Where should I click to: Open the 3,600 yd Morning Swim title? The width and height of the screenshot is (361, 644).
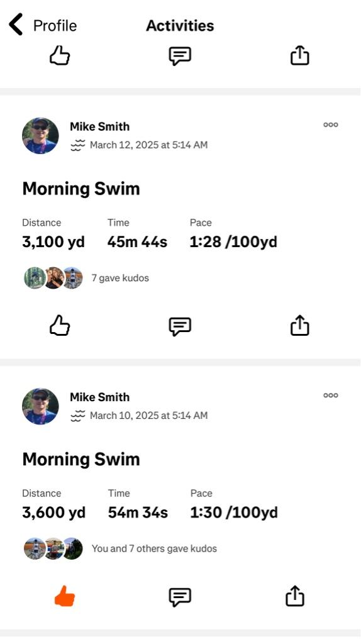[81, 459]
